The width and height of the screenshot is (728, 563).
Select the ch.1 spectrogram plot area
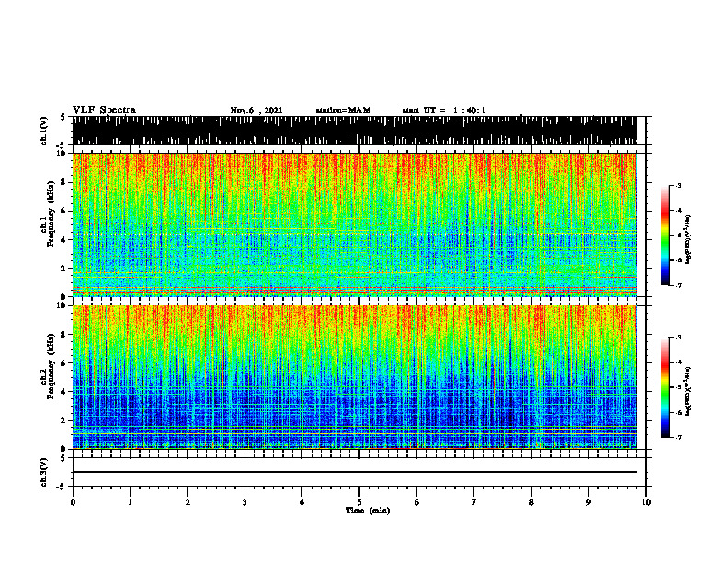pyautogui.click(x=354, y=224)
